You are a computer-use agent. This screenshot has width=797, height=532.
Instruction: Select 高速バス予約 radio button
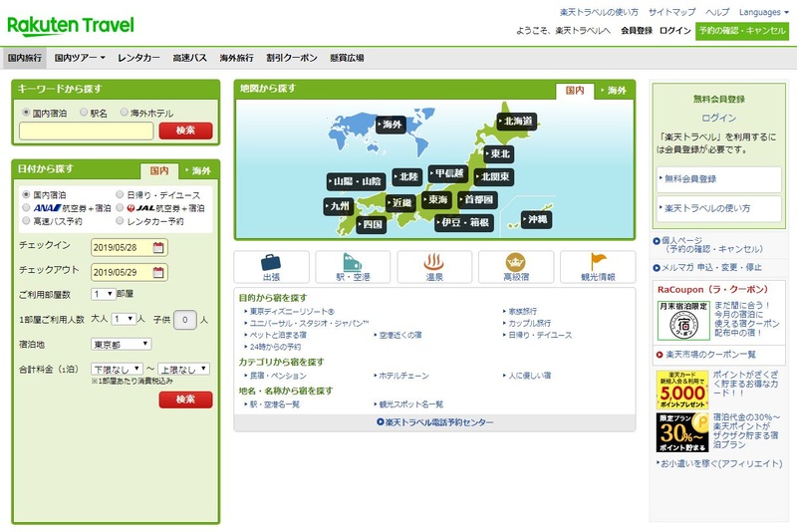(26, 220)
